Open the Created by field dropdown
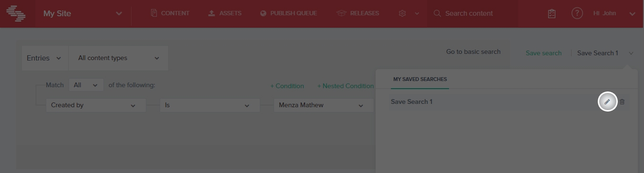Screen dimensions: 644x173 [x=96, y=105]
